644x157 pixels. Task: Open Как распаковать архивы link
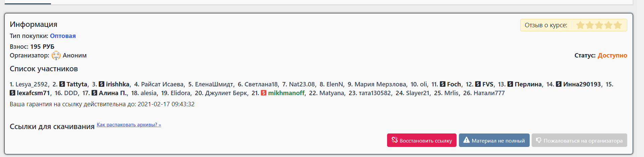pyautogui.click(x=129, y=125)
